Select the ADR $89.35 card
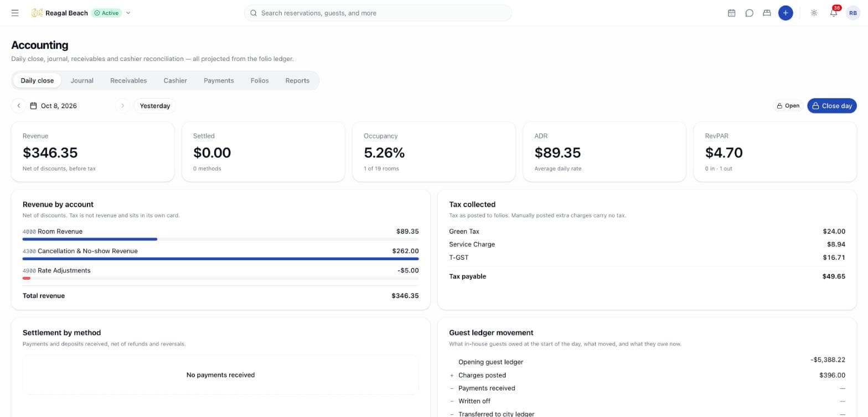Viewport: 868px width, 417px height. (x=604, y=152)
